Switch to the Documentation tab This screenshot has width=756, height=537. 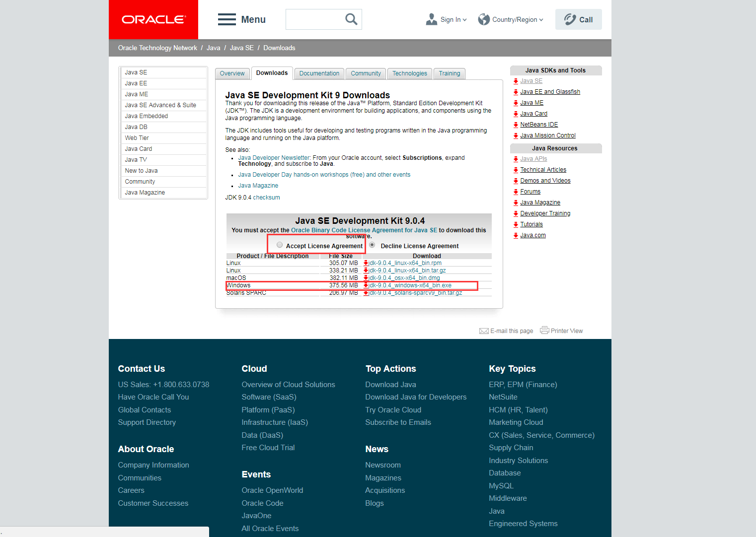[319, 73]
